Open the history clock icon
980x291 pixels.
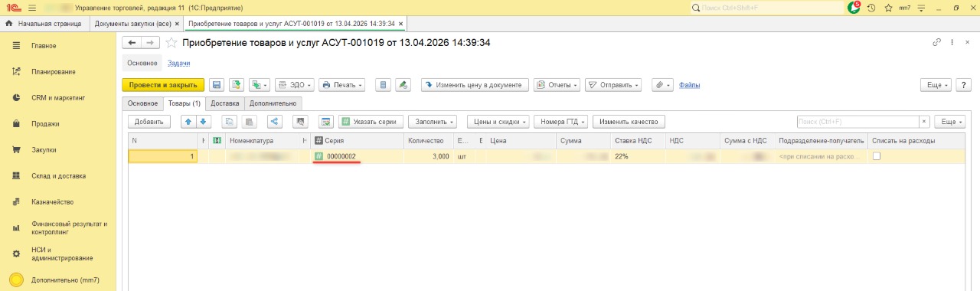tap(871, 8)
